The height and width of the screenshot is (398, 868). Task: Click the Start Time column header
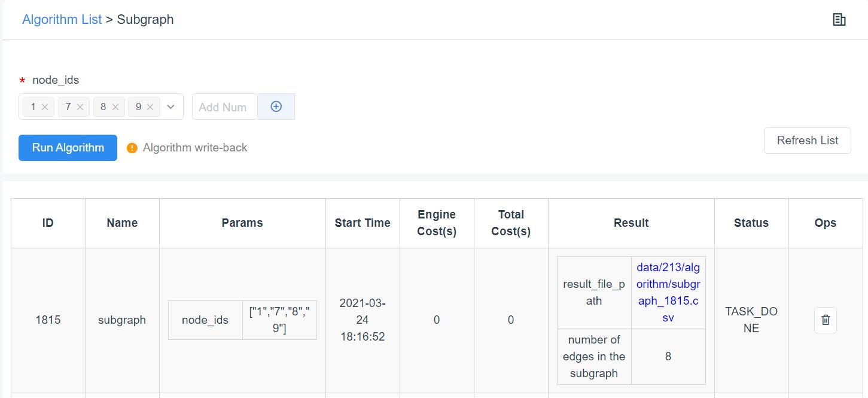[x=362, y=223]
